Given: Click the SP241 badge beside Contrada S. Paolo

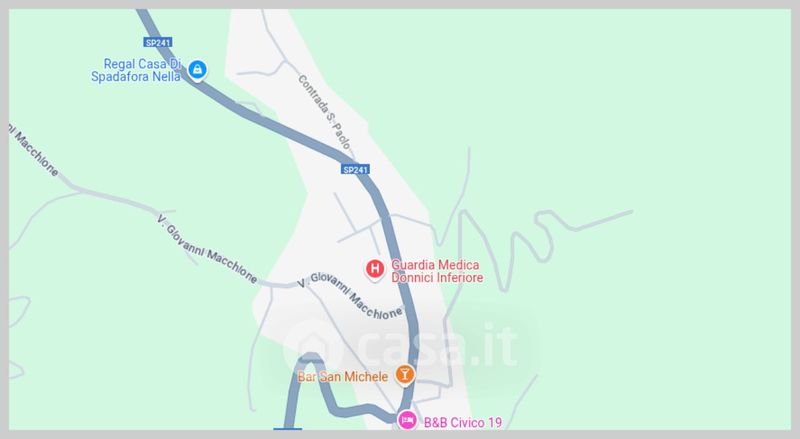Looking at the screenshot, I should (x=355, y=169).
